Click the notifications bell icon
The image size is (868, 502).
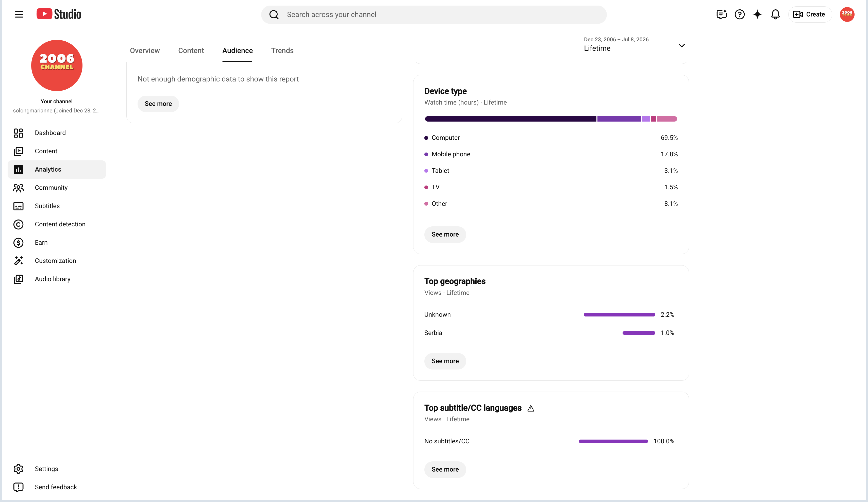coord(775,14)
